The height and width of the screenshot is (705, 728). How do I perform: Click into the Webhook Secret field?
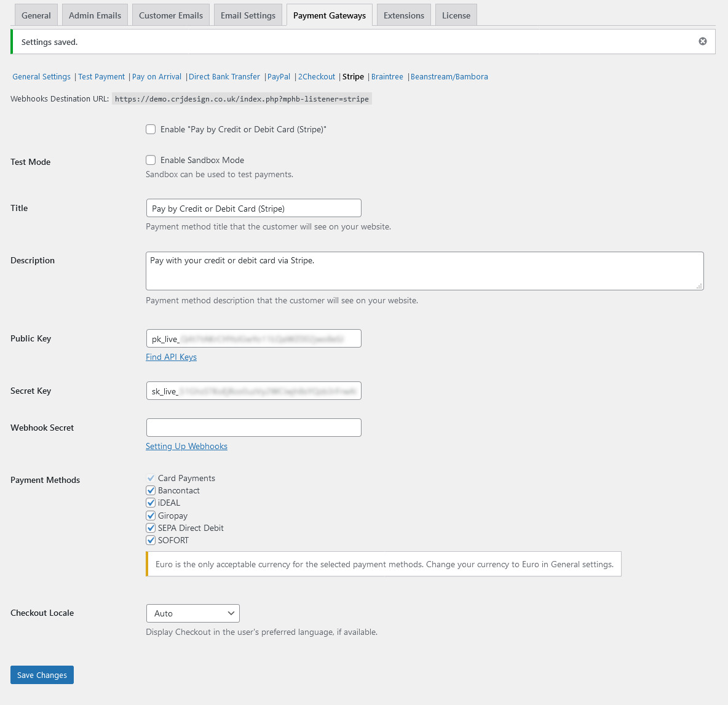click(x=253, y=428)
